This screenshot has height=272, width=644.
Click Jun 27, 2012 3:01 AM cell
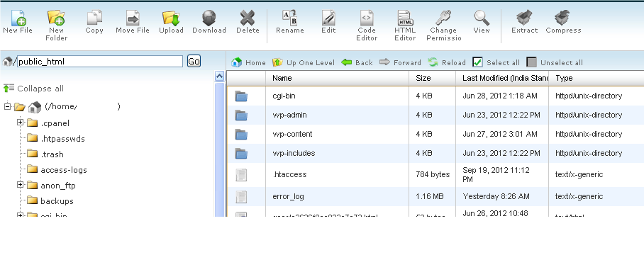pyautogui.click(x=499, y=134)
